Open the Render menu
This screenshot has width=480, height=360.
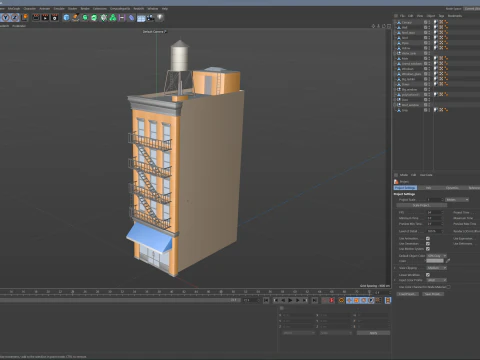tap(85, 8)
